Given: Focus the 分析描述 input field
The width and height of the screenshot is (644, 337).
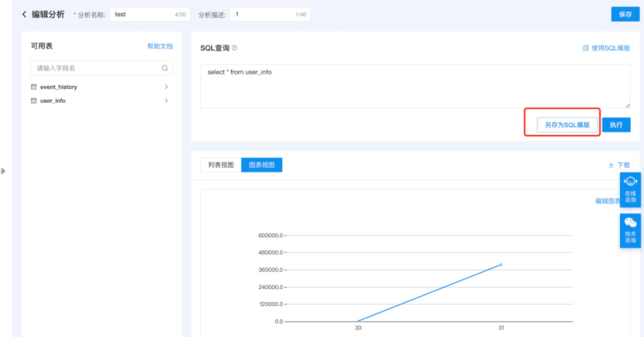Looking at the screenshot, I should point(270,14).
